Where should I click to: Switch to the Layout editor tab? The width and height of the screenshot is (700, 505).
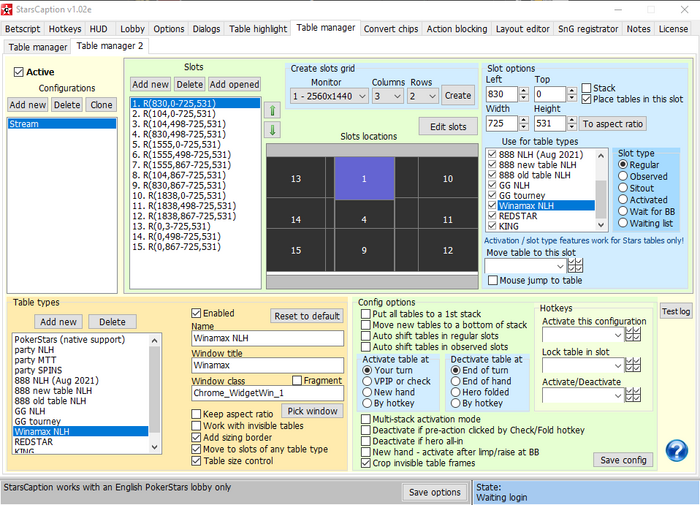click(x=521, y=28)
